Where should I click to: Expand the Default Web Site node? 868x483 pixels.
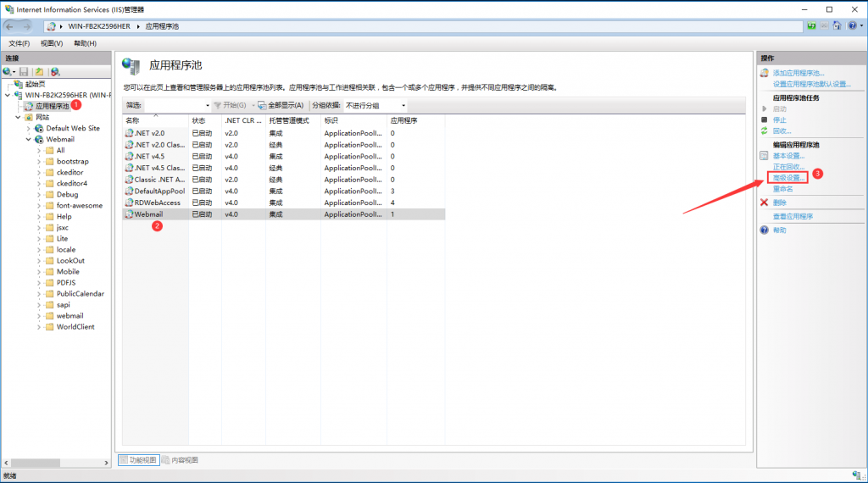click(x=28, y=128)
